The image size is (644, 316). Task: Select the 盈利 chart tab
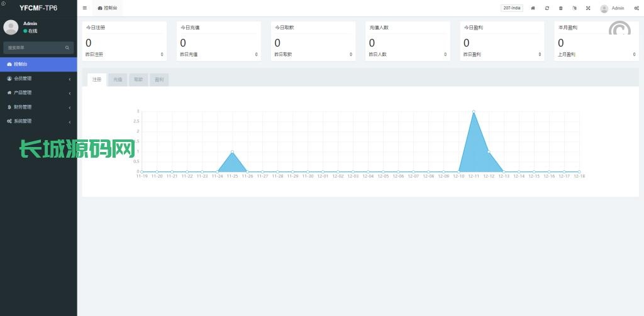pos(159,80)
